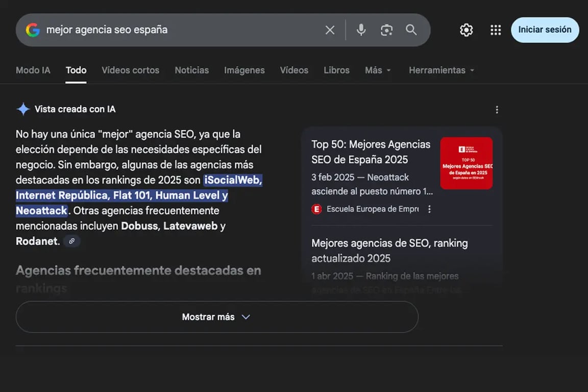Click the Google logo
Screen dimensions: 588x392
[31, 30]
